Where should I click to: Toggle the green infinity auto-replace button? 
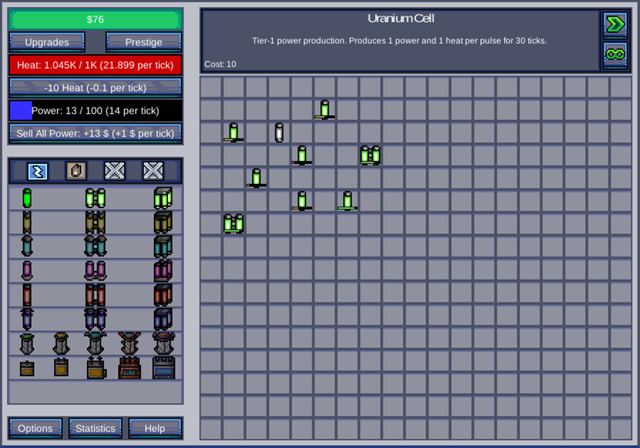point(615,54)
